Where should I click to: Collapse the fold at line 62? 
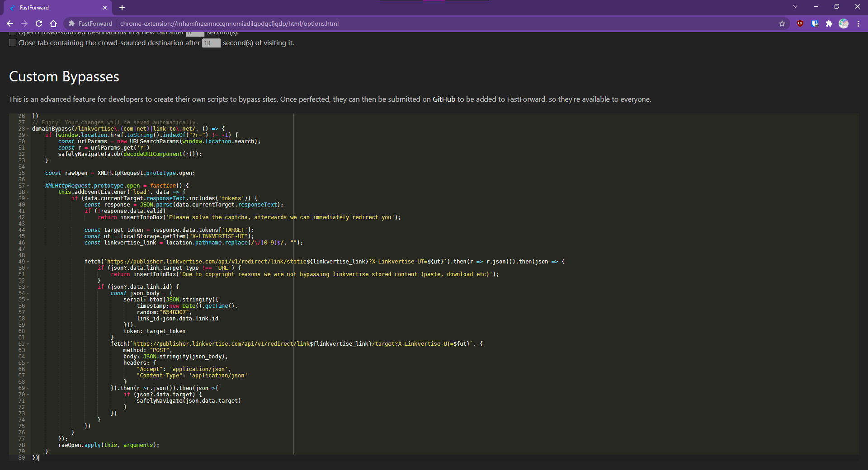[28, 344]
